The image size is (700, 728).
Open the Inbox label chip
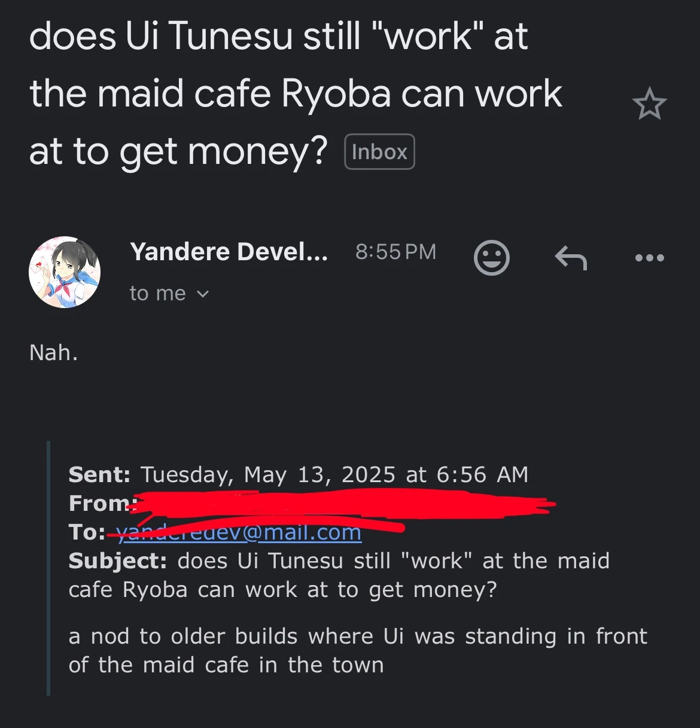point(379,152)
